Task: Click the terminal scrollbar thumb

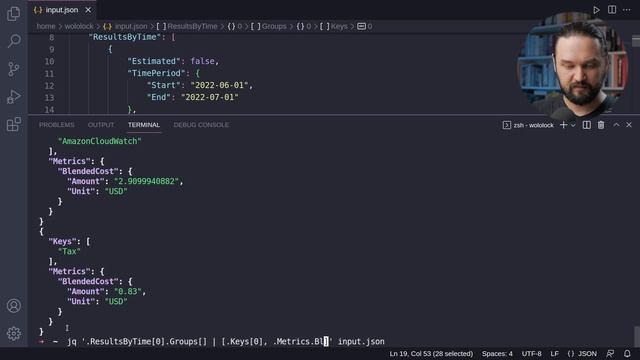Action: pyautogui.click(x=637, y=336)
